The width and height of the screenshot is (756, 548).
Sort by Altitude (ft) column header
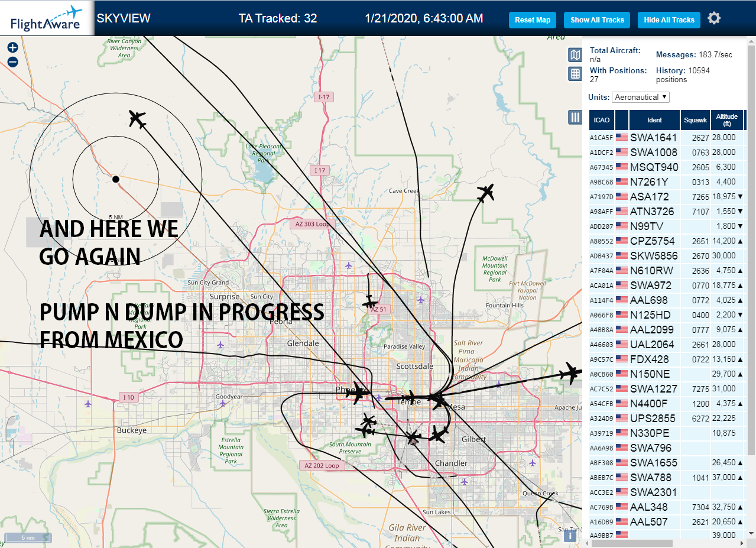727,120
